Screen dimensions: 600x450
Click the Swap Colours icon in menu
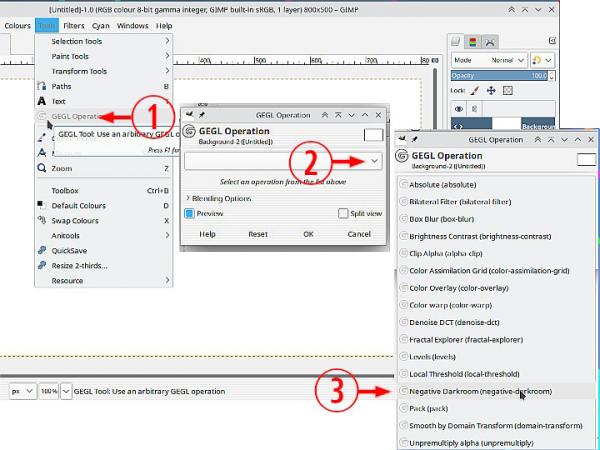[42, 220]
